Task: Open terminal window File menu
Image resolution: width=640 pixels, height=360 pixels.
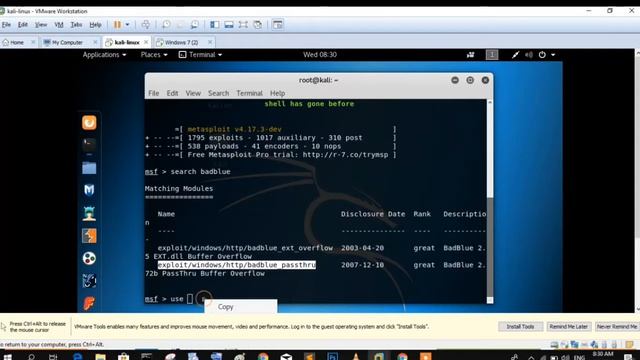Action: tap(153, 93)
